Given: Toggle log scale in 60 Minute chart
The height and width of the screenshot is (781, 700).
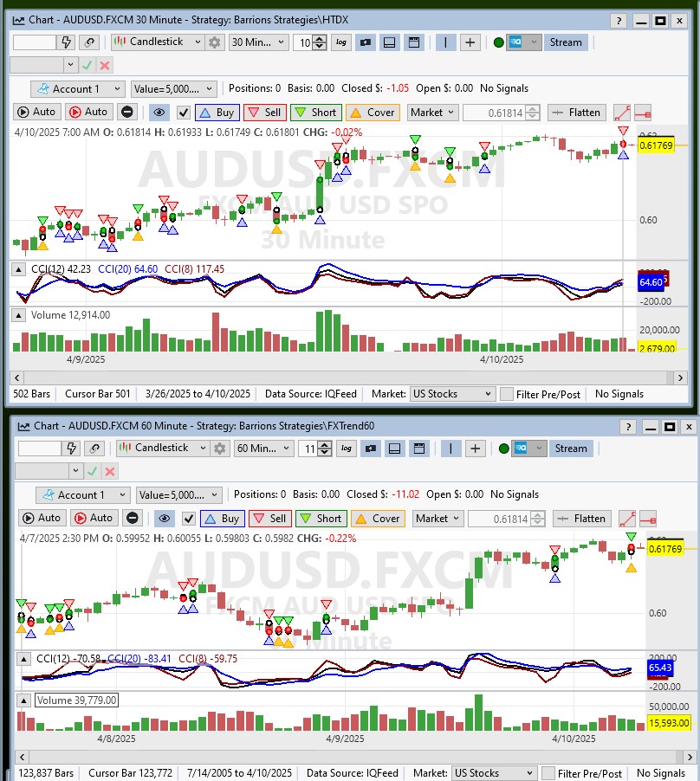Looking at the screenshot, I should (347, 449).
